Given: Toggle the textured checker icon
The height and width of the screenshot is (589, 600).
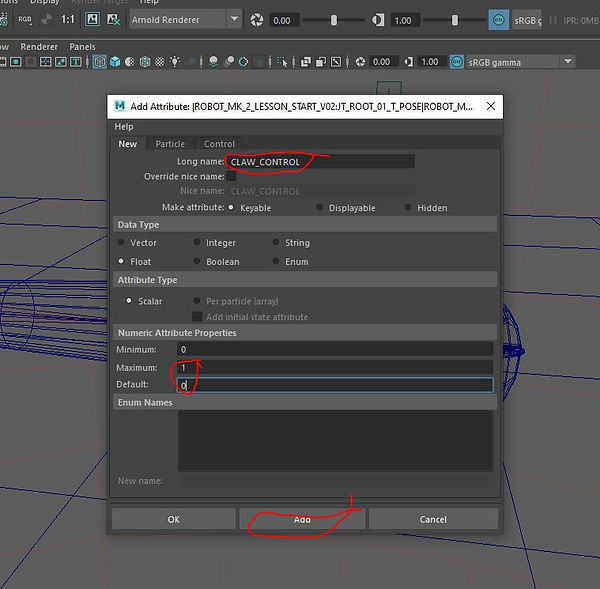Looking at the screenshot, I should (x=160, y=62).
